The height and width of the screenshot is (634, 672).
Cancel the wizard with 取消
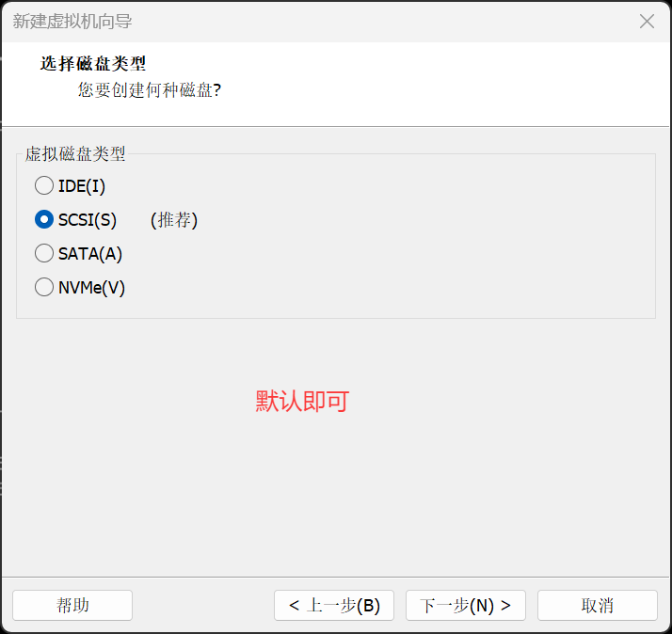tap(598, 605)
